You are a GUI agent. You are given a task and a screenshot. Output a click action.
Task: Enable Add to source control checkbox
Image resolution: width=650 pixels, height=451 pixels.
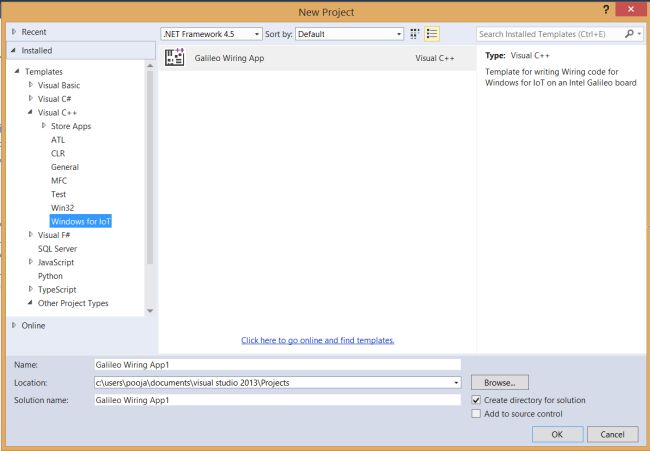click(476, 414)
